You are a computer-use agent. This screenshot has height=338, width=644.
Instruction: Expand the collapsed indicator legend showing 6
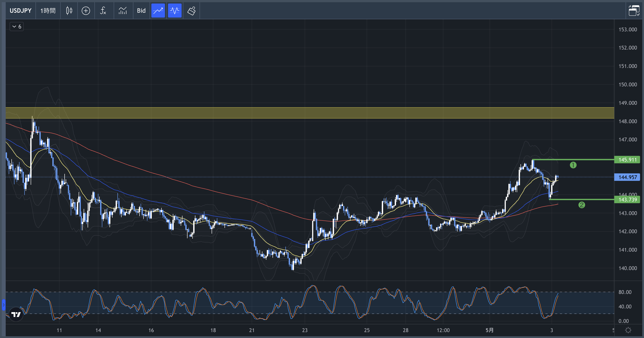17,27
